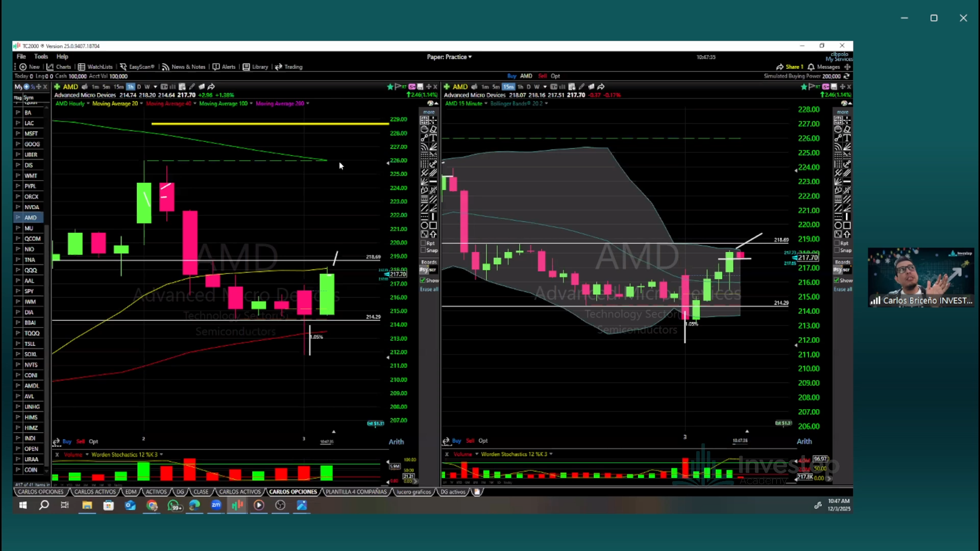
Task: Click the favorite star icon on left chart
Action: click(x=390, y=87)
